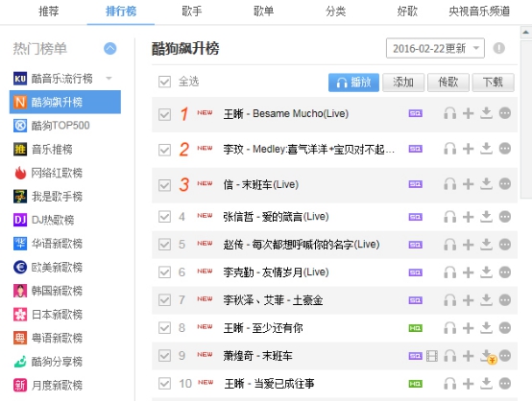Uncheck song 9 萧煌奇 - 末班车 checkbox
This screenshot has height=402, width=532.
pos(164,356)
